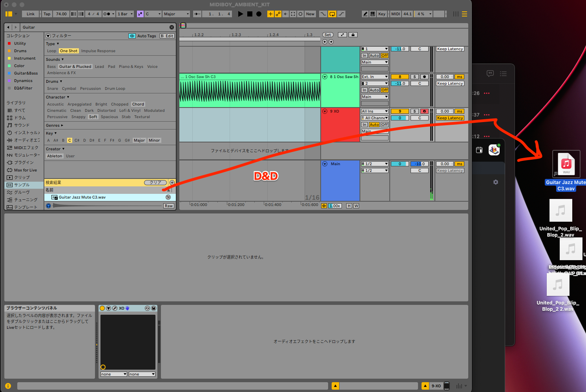The height and width of the screenshot is (392, 586).
Task: Click the lock envelopes padlock icon
Action: 353,35
